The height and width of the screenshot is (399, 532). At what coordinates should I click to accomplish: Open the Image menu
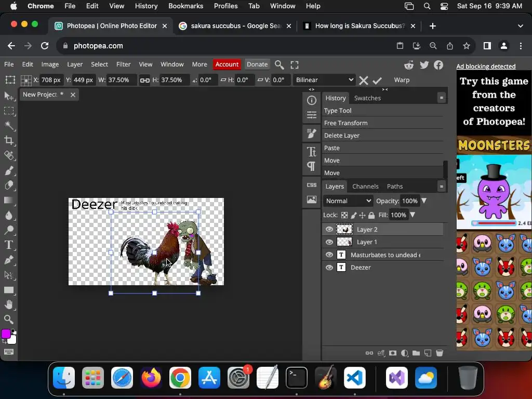coord(50,64)
